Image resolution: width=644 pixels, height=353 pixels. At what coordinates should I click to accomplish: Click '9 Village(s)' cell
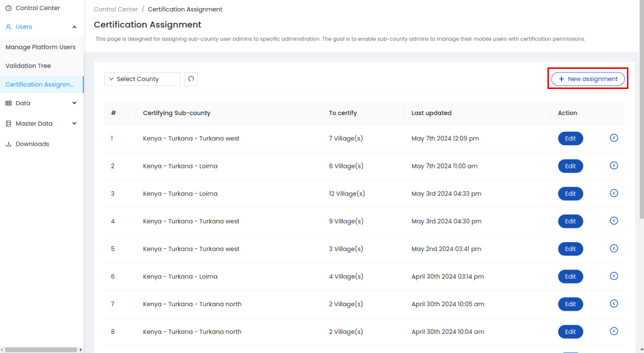point(346,221)
